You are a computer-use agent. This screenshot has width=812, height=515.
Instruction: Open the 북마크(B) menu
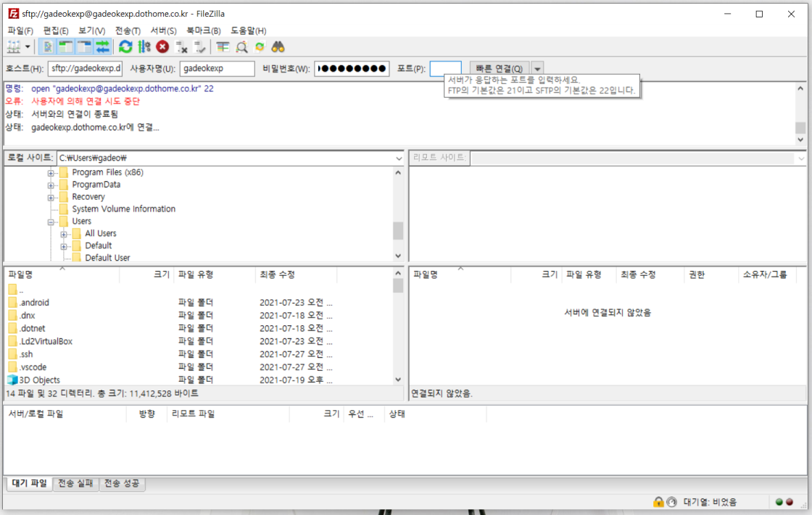click(204, 30)
